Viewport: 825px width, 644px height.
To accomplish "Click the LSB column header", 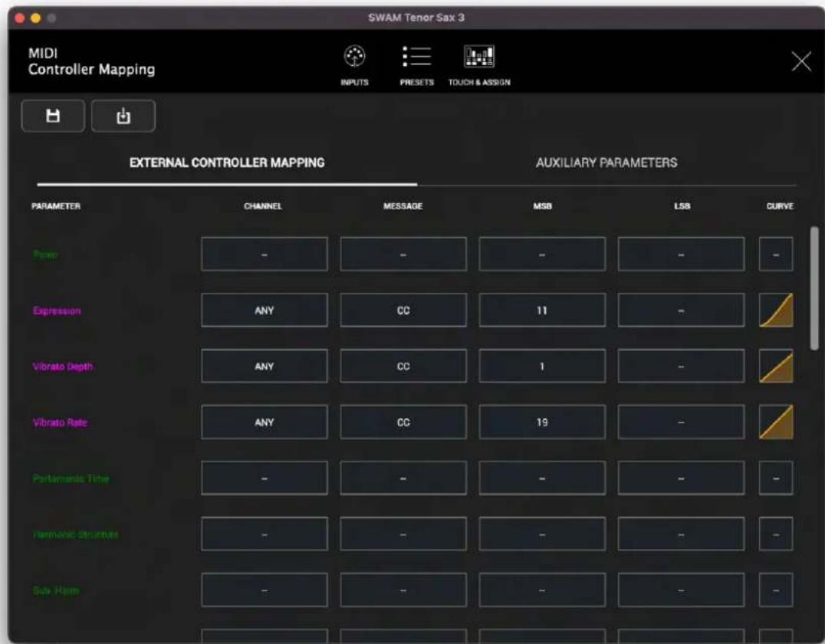I will coord(682,205).
